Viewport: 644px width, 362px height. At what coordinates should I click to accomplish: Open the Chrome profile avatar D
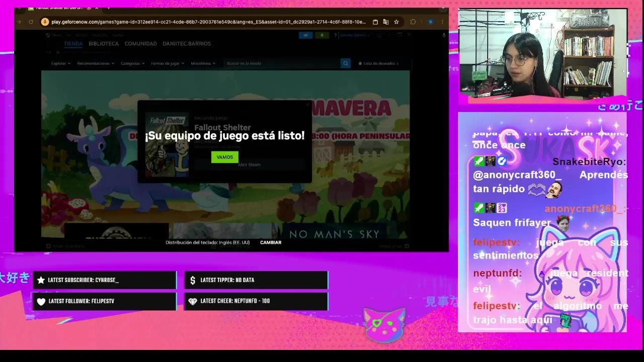(430, 22)
